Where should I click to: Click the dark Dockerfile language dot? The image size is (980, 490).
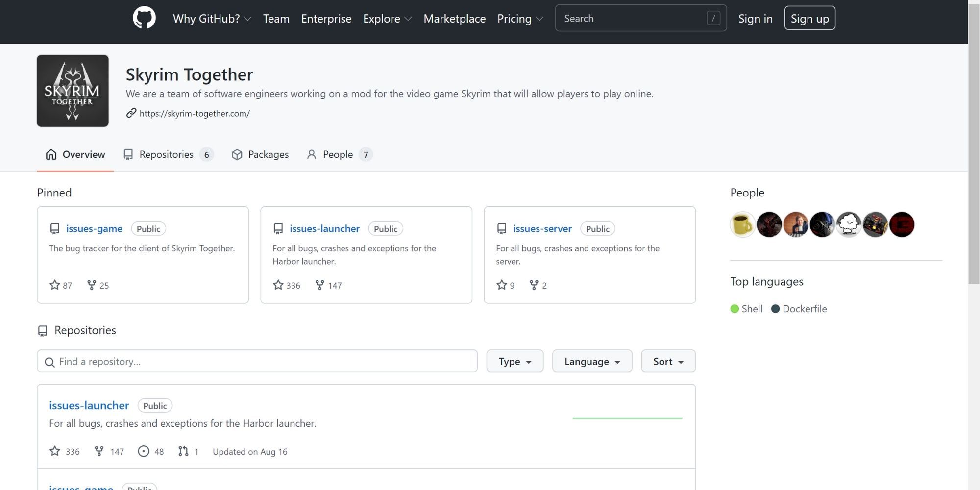pyautogui.click(x=775, y=309)
